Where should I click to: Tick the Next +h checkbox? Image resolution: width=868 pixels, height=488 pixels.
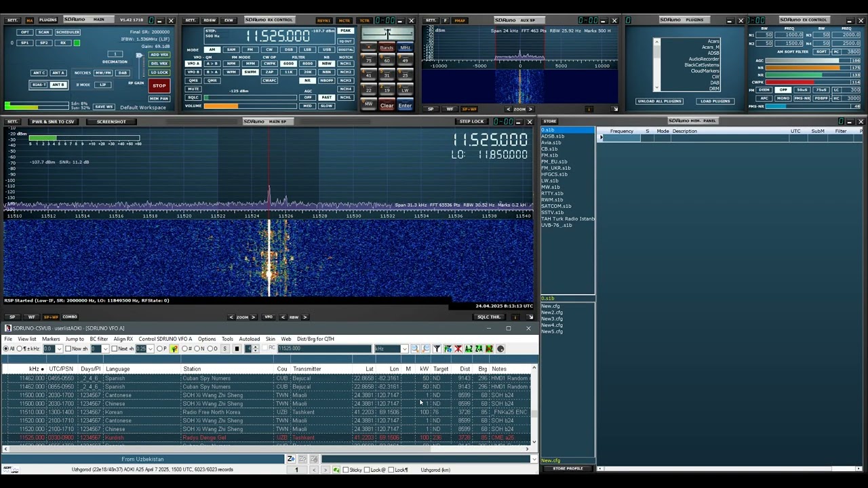[x=114, y=348]
